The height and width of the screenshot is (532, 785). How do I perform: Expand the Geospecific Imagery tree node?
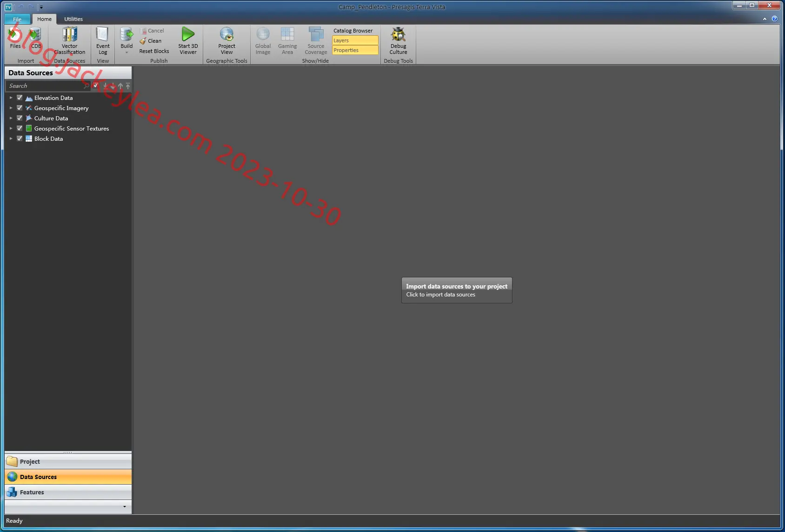click(11, 108)
